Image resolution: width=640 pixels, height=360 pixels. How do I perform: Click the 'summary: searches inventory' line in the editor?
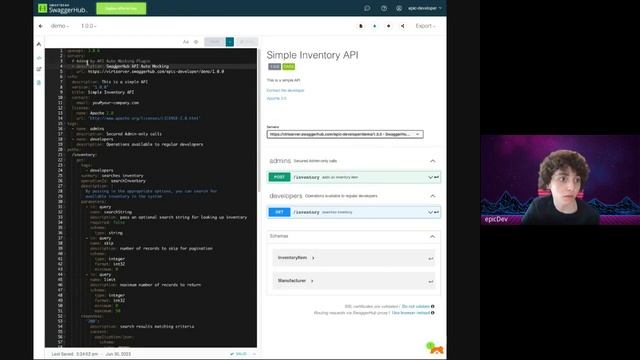coord(112,176)
